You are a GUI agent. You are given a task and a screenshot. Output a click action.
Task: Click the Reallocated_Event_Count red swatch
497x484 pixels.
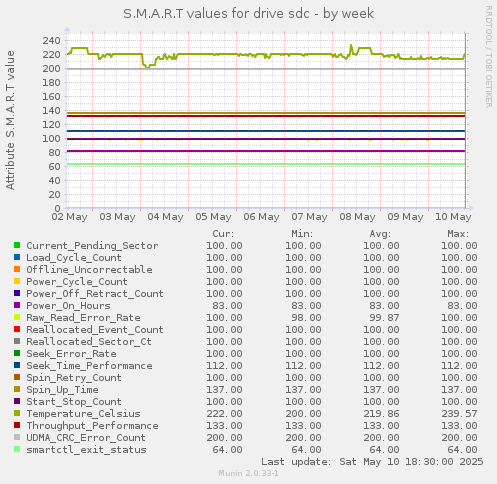click(x=17, y=329)
